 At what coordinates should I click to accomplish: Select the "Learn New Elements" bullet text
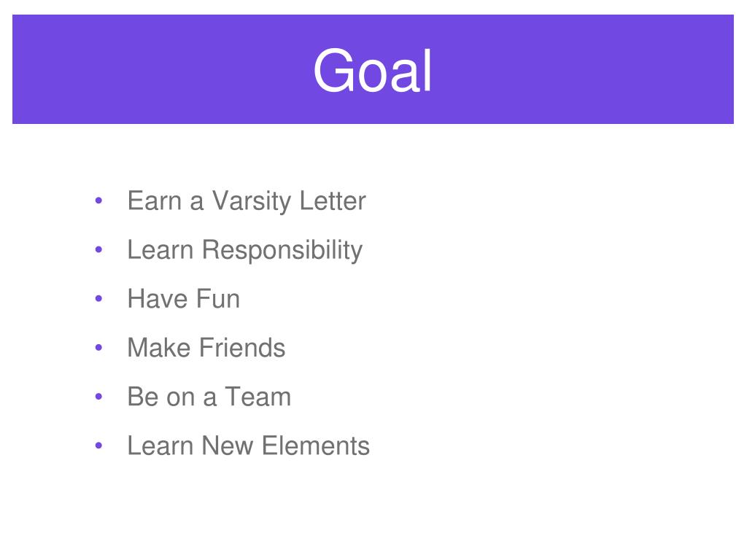point(248,446)
